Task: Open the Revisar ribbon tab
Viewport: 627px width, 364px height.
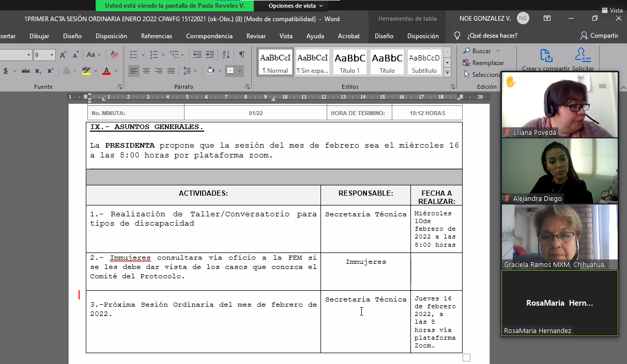Action: tap(256, 36)
